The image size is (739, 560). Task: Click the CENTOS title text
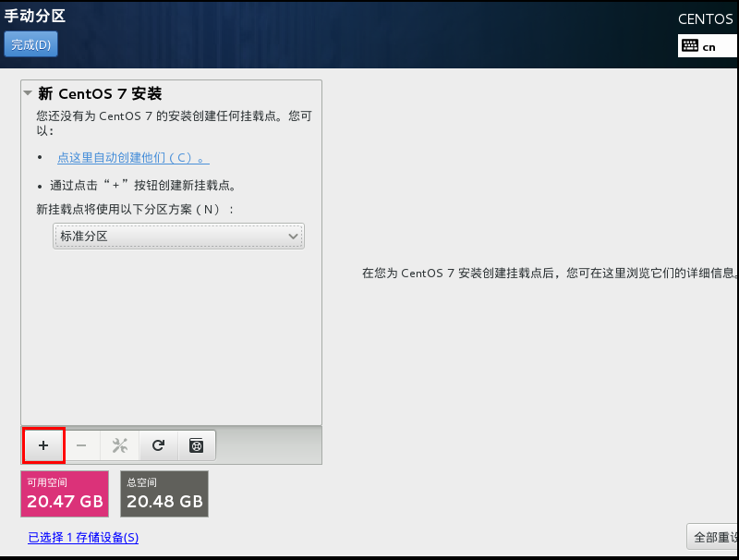click(x=706, y=18)
